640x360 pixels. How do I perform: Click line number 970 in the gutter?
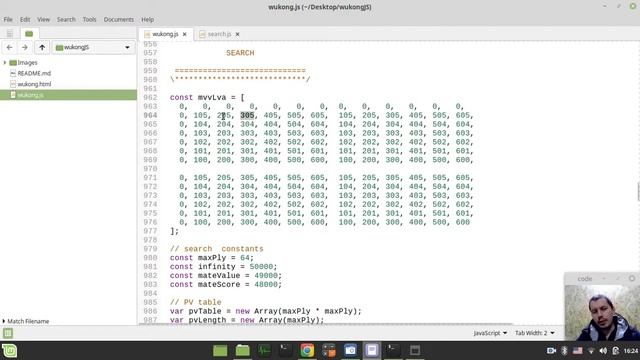[150, 169]
